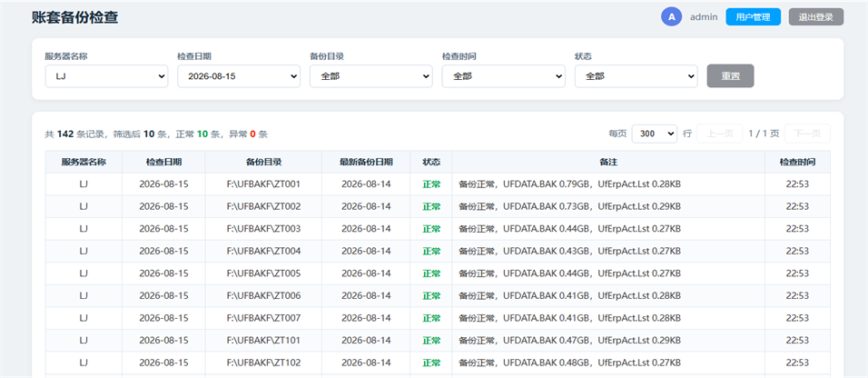Select the F:\UFBAKF\ZT007 directory cell
This screenshot has height=378, width=868.
(263, 318)
